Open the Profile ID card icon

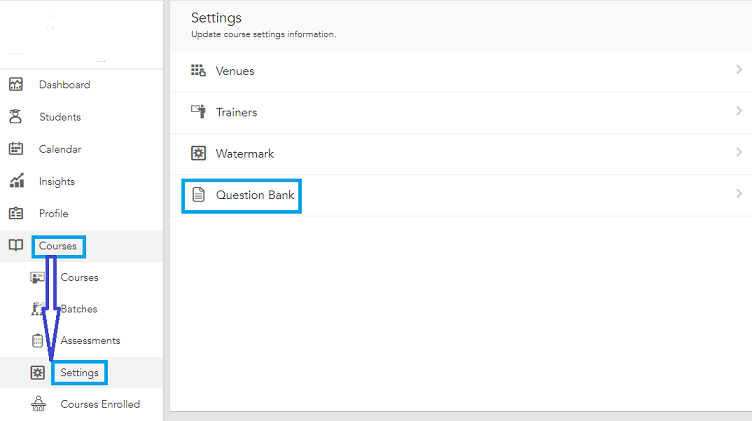click(x=16, y=213)
